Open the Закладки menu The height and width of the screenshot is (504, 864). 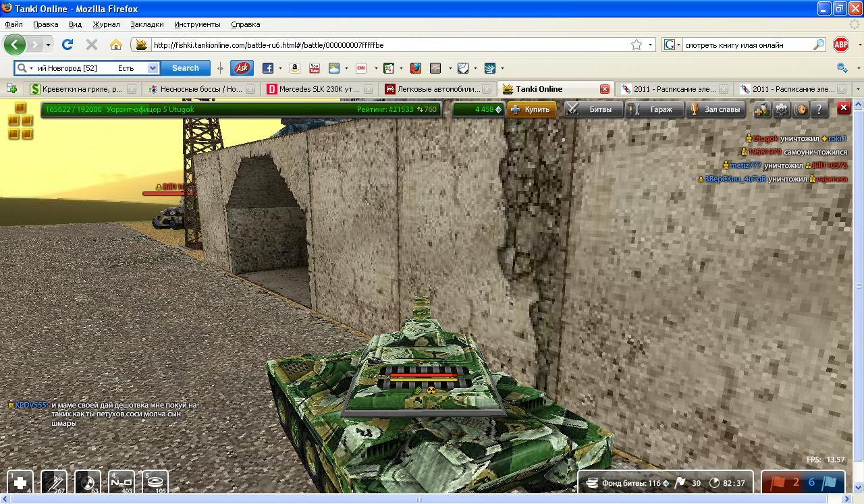pos(147,24)
